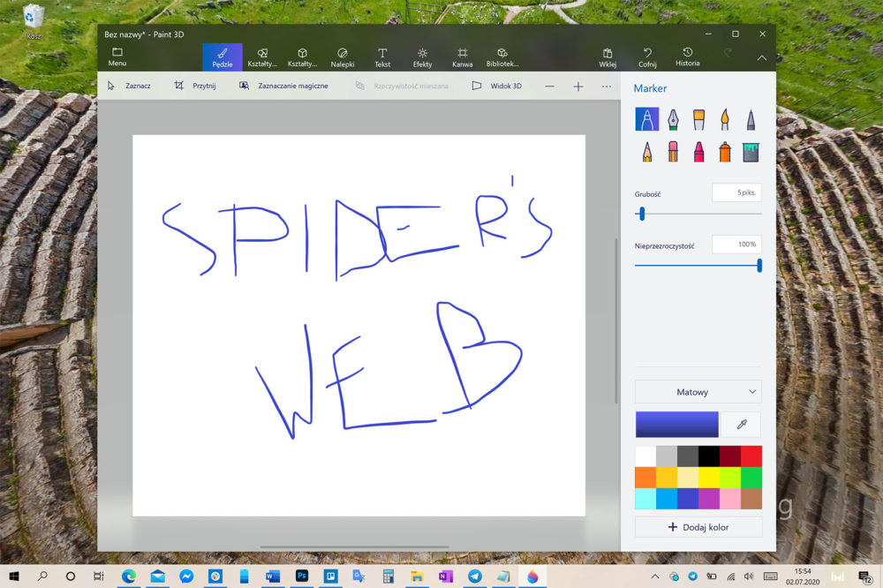Zoom in with the plus icon

578,87
